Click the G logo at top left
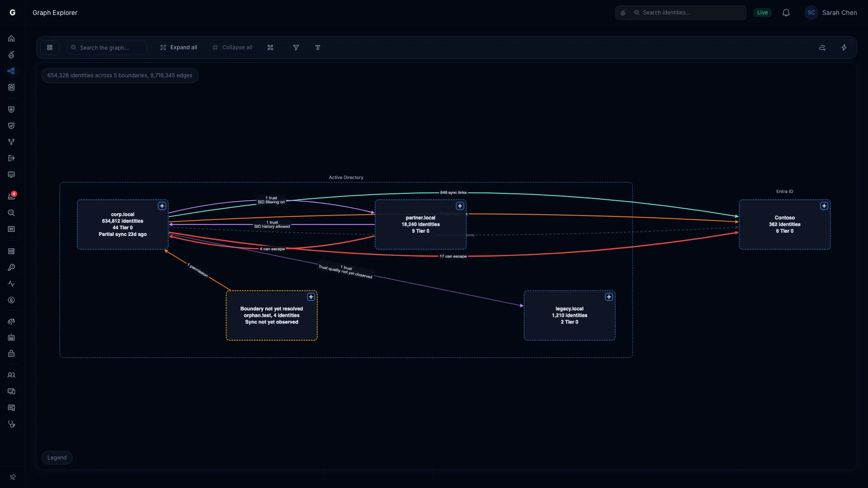 click(13, 13)
